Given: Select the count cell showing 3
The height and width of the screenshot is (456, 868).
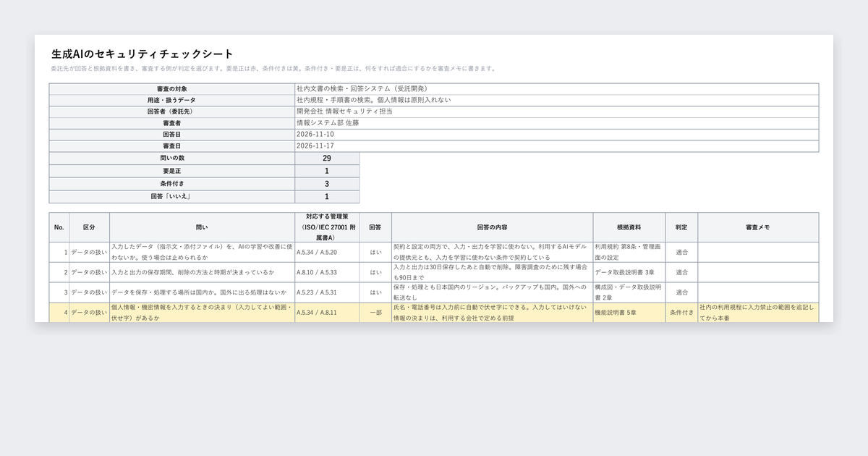Looking at the screenshot, I should [327, 184].
